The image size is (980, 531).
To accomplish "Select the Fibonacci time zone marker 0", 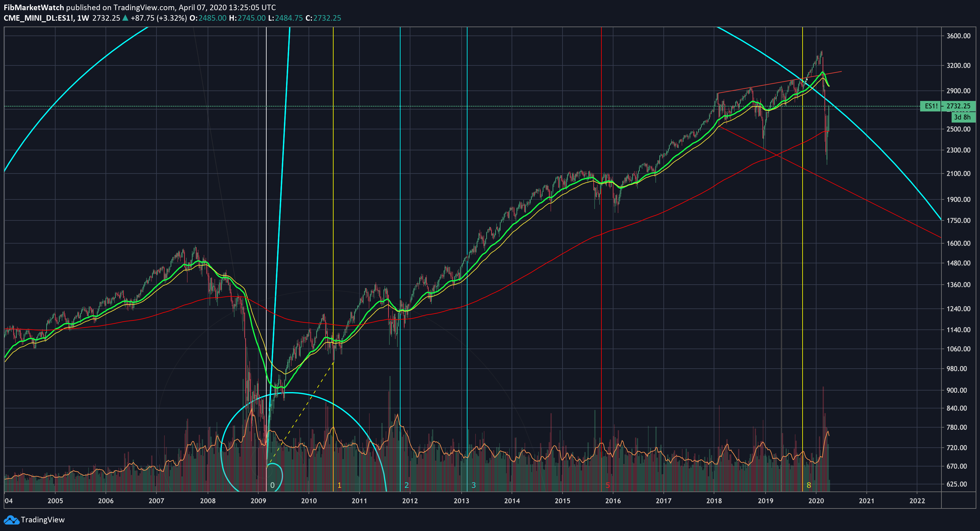I will [272, 485].
